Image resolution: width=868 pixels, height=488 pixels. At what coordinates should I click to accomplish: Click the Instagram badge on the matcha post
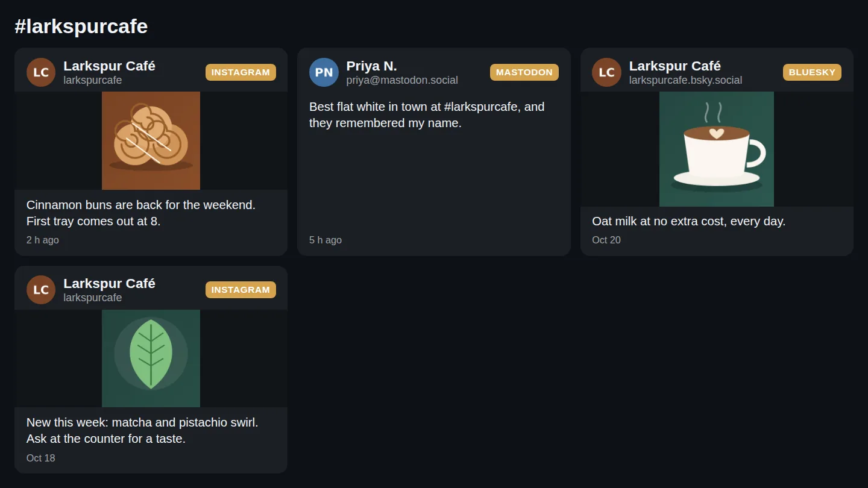click(x=241, y=290)
